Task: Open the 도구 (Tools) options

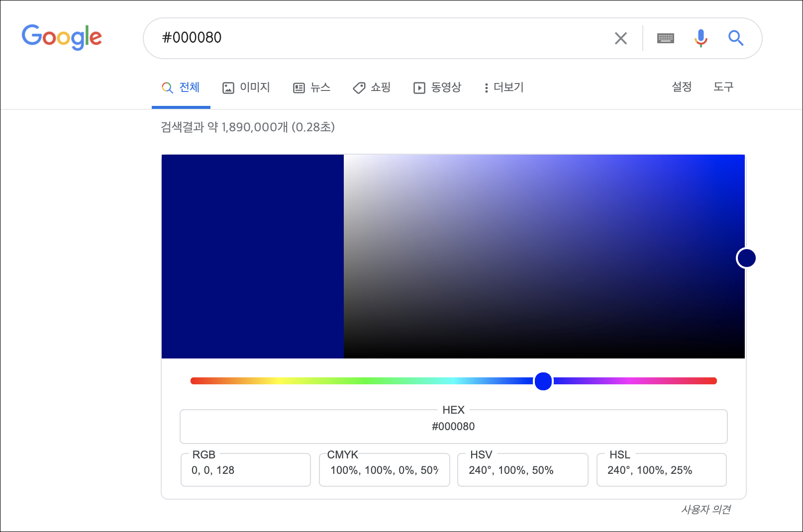Action: click(x=723, y=87)
